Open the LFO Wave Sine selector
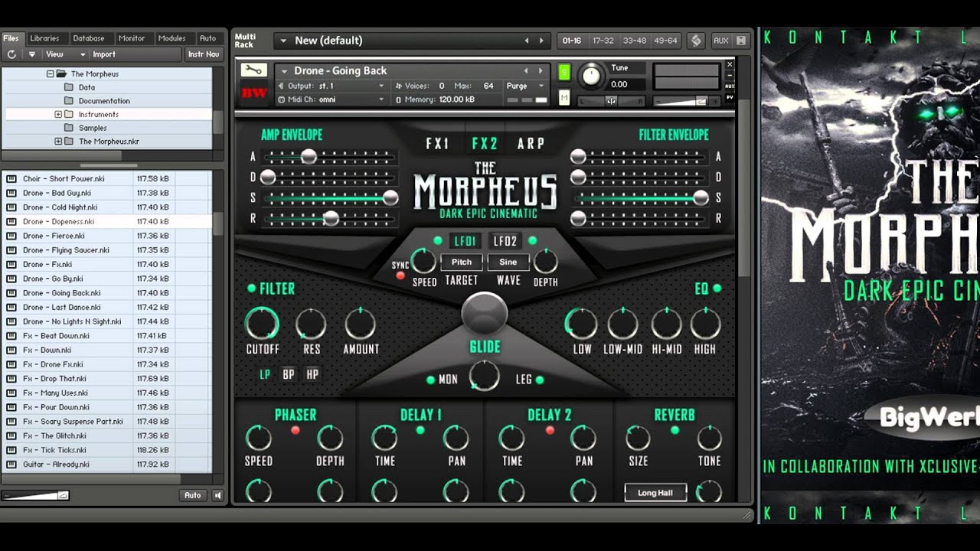This screenshot has height=551, width=980. 508,262
